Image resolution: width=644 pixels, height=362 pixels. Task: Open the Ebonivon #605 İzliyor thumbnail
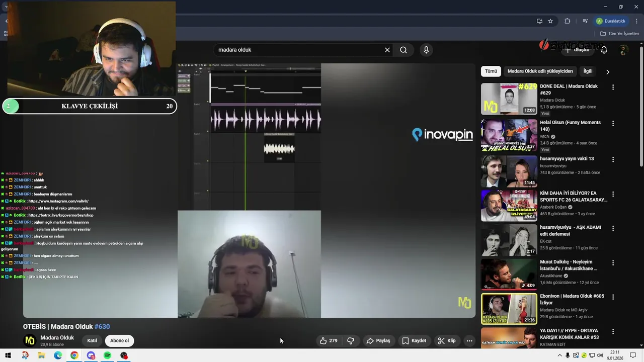tap(509, 309)
